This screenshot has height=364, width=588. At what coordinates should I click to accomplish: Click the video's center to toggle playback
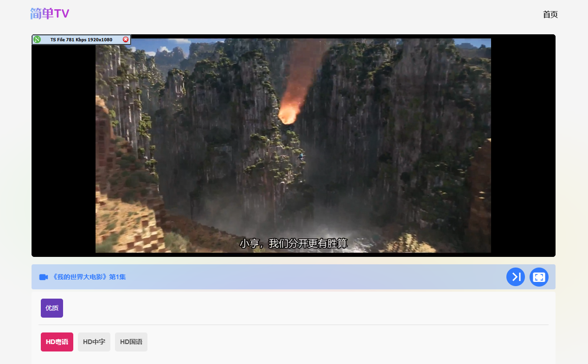[x=293, y=146]
